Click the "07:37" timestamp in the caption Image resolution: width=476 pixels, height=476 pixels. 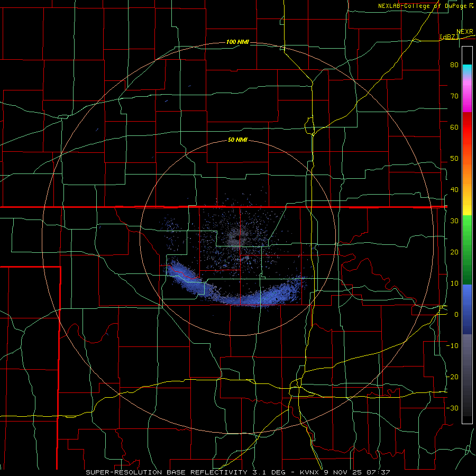click(x=380, y=472)
